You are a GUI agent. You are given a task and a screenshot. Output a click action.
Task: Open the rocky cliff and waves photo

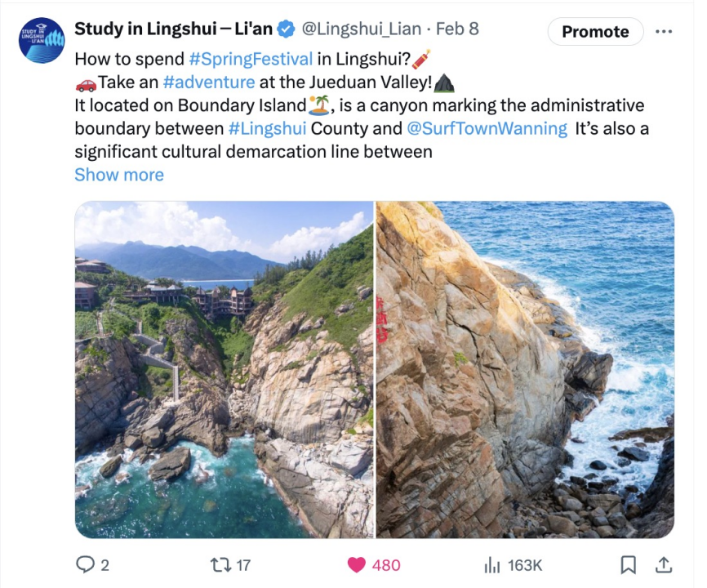tap(525, 369)
